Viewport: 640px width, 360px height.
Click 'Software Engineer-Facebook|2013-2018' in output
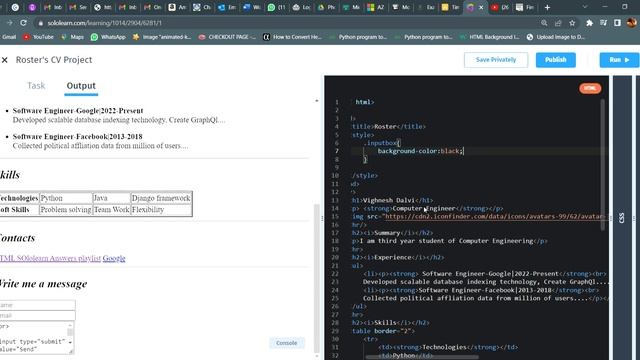pos(78,137)
